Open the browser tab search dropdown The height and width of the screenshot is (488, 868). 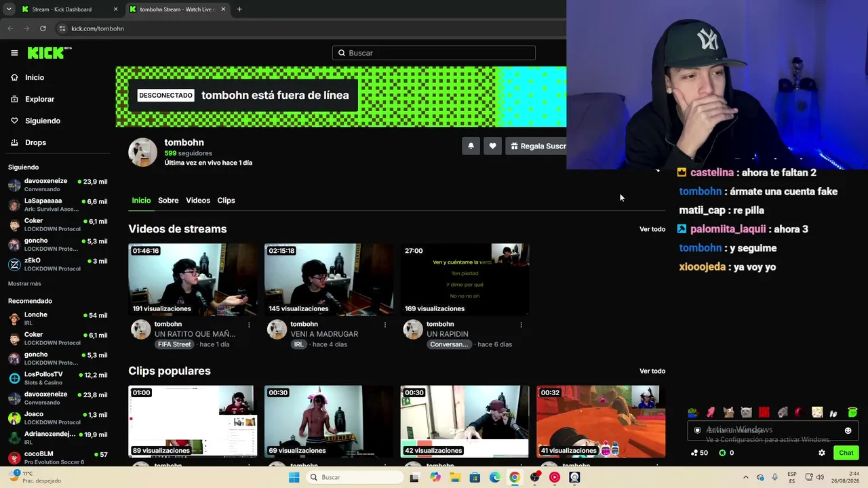tap(9, 9)
